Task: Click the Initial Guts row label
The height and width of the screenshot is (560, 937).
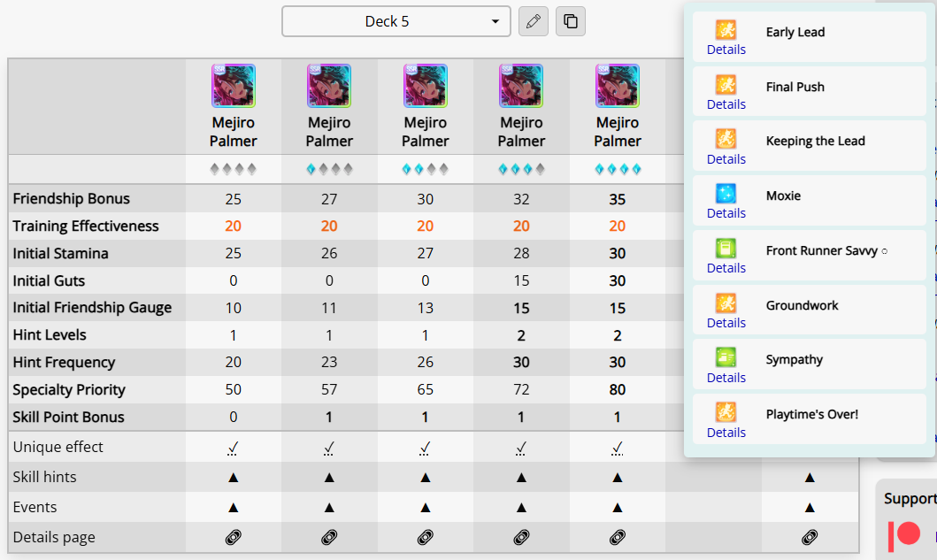Action: [x=49, y=281]
